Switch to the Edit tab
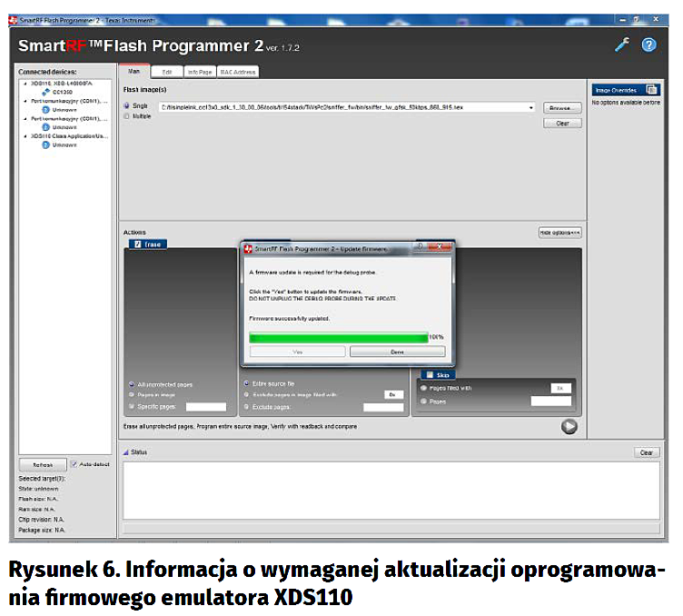Image resolution: width=683 pixels, height=616 pixels. point(166,72)
